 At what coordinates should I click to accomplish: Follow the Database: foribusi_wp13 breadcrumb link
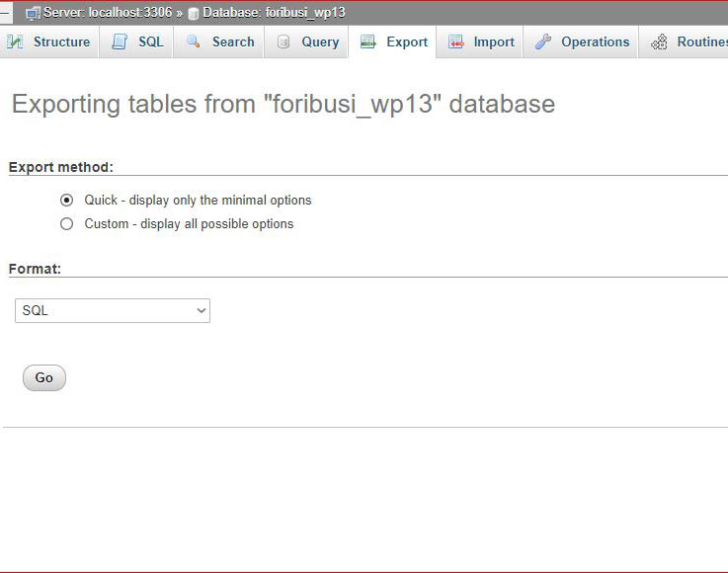coord(274,13)
